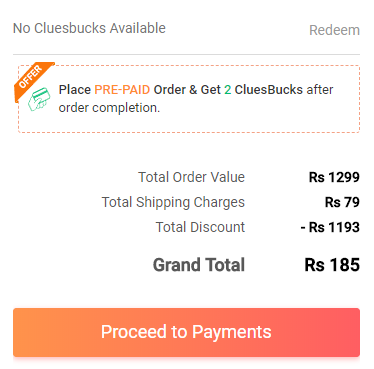Click the Rs 1299 order value
The height and width of the screenshot is (369, 374).
[x=334, y=177]
